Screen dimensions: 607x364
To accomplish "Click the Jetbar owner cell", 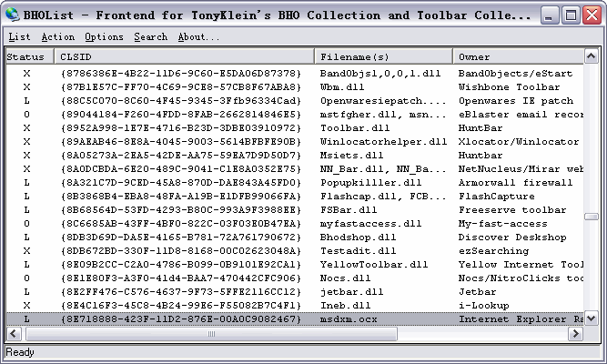I will click(x=477, y=291).
